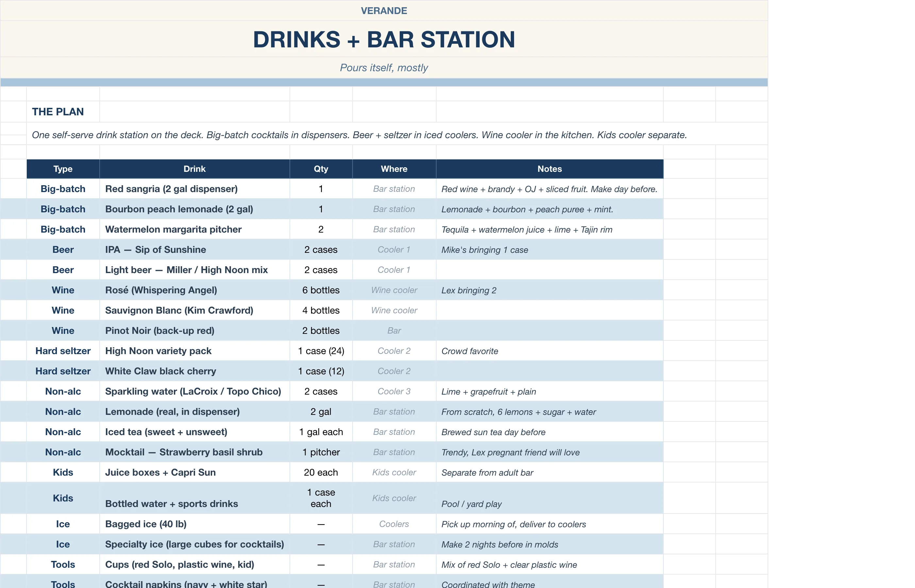Click the Bottled water + sports drinks cell
The width and height of the screenshot is (915, 588).
coord(194,498)
